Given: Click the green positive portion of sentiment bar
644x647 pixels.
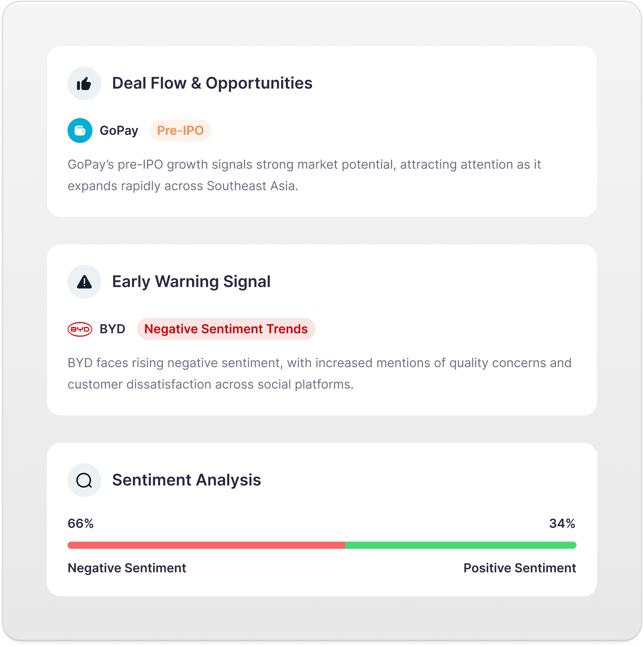Looking at the screenshot, I should point(460,545).
